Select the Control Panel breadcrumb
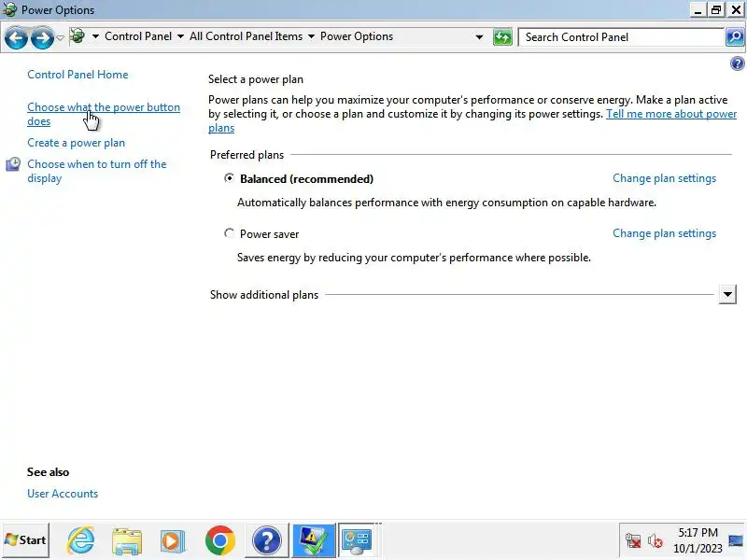Image resolution: width=747 pixels, height=560 pixels. coord(138,36)
